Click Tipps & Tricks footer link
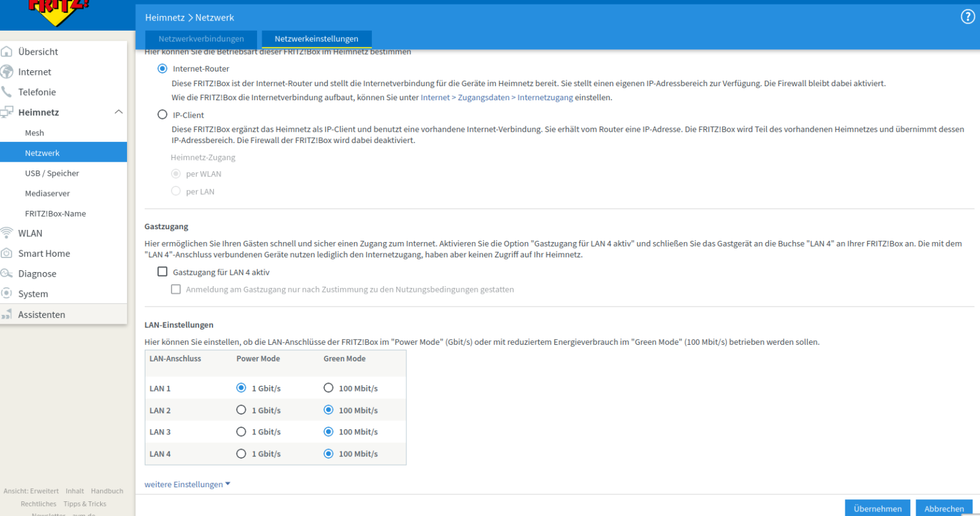This screenshot has height=516, width=980. [x=85, y=504]
